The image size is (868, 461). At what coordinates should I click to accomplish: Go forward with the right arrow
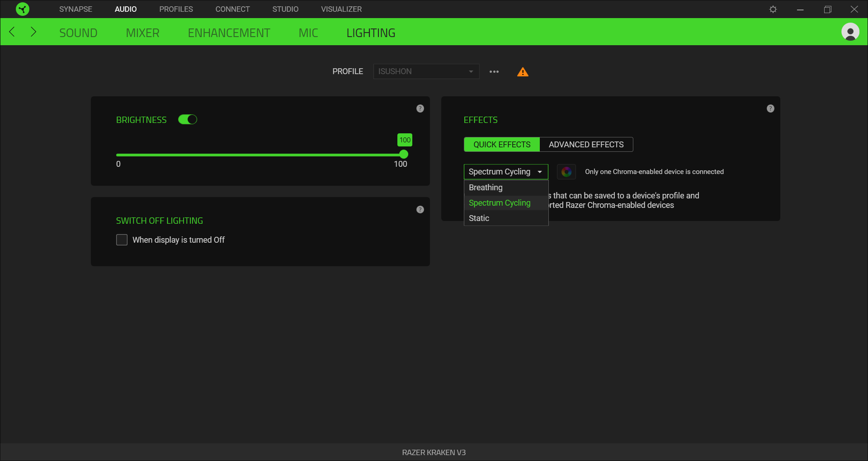pos(33,32)
